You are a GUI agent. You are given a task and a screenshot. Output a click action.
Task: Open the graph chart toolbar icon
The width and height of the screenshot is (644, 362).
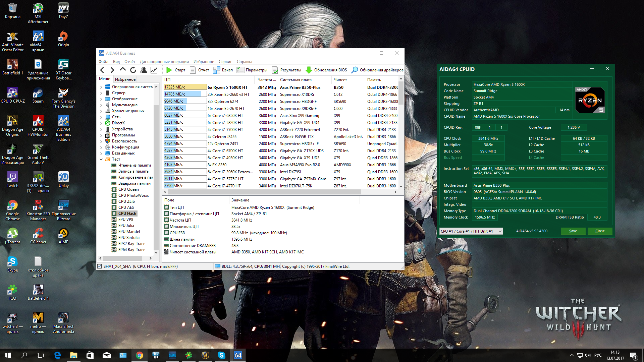click(154, 70)
